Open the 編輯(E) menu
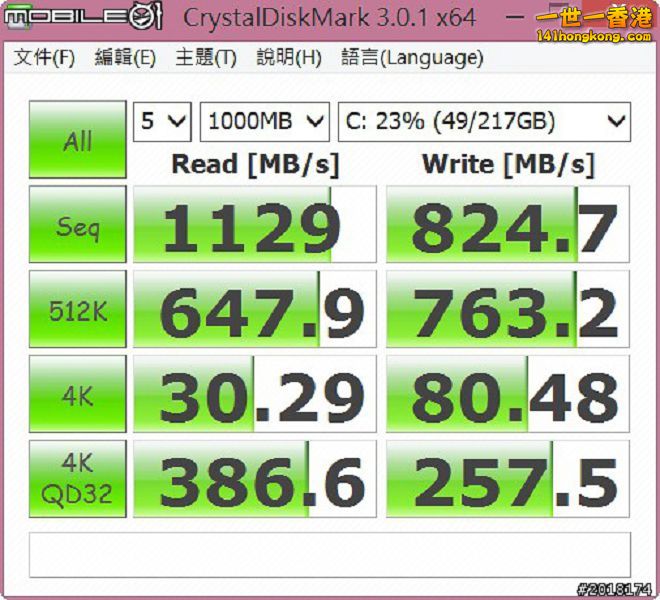 click(125, 58)
